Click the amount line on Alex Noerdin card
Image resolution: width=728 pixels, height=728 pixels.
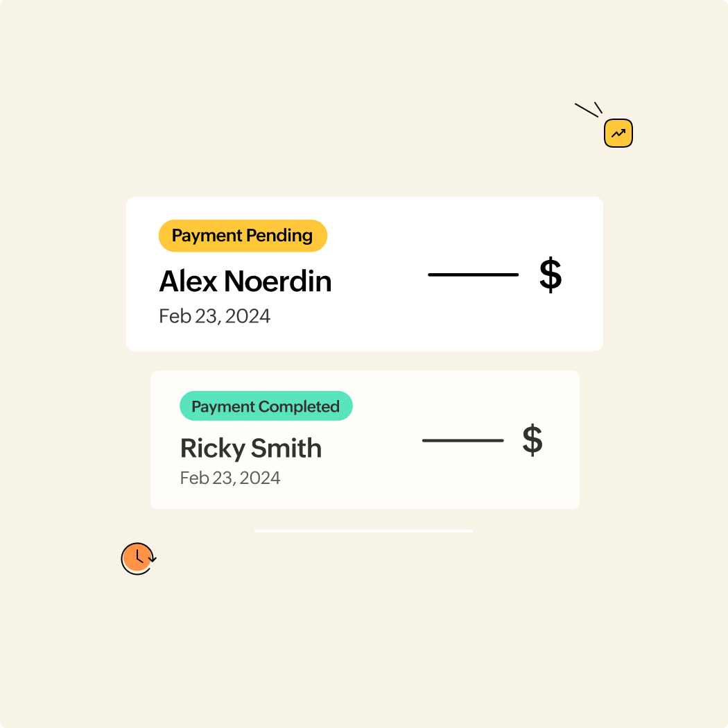[x=473, y=275]
